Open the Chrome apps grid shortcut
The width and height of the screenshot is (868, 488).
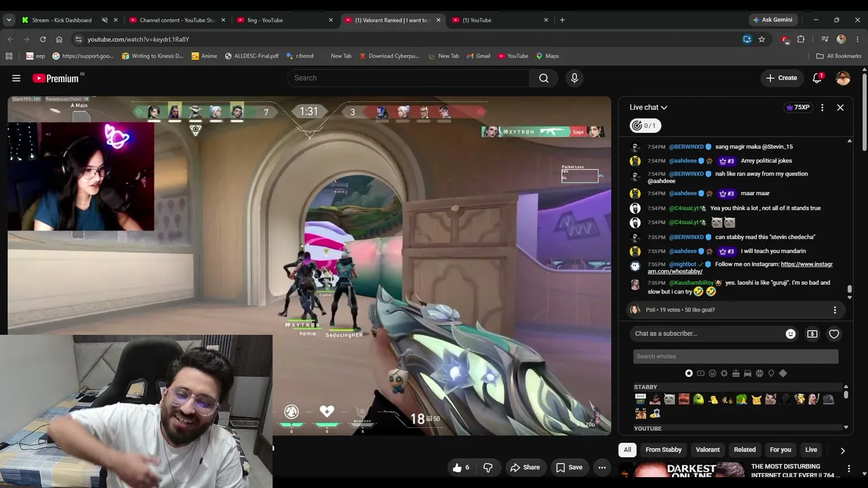[x=9, y=56]
